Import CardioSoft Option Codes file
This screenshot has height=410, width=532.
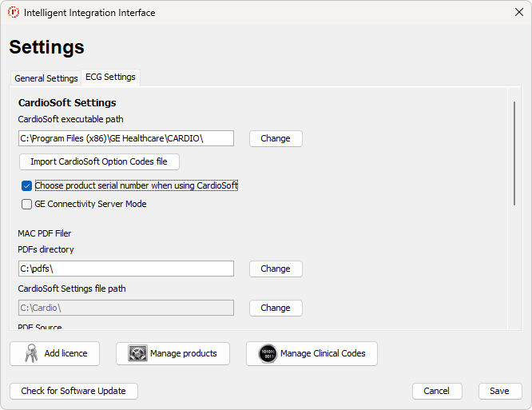[x=99, y=161]
